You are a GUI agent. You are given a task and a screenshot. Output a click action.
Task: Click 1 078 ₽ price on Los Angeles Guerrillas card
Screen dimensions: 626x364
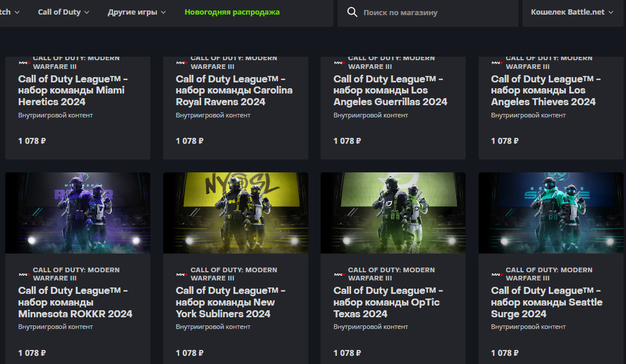[348, 141]
